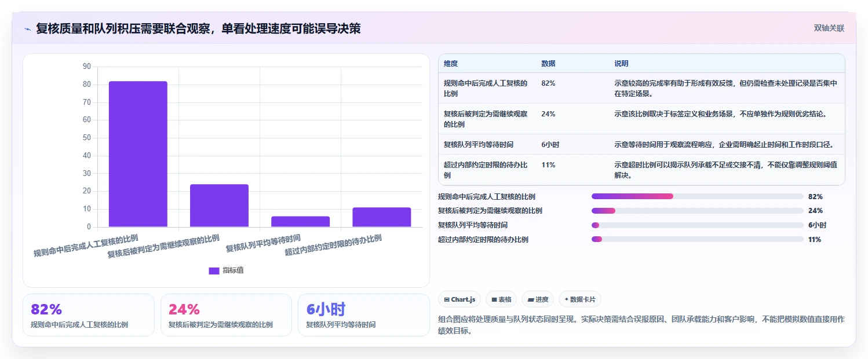Click the 82% progress bar
868x359 pixels.
tap(697, 196)
